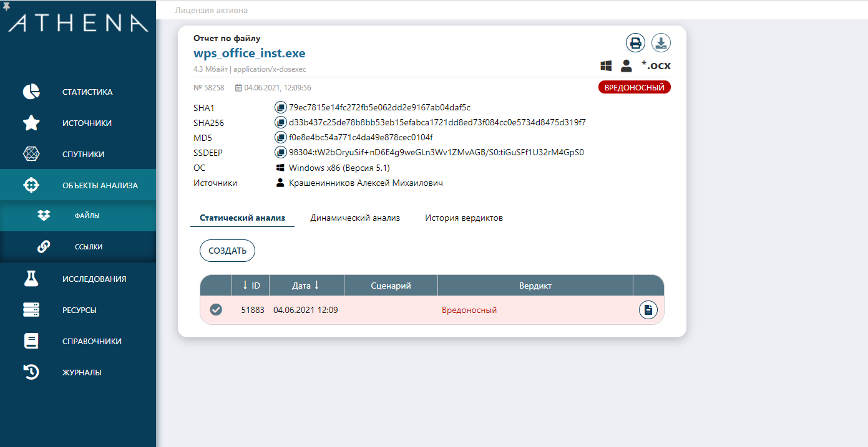Viewport: 868px width, 447px height.
Task: Click the red ВРЕДОНОСНЫЙ verdict badge
Action: tap(635, 87)
